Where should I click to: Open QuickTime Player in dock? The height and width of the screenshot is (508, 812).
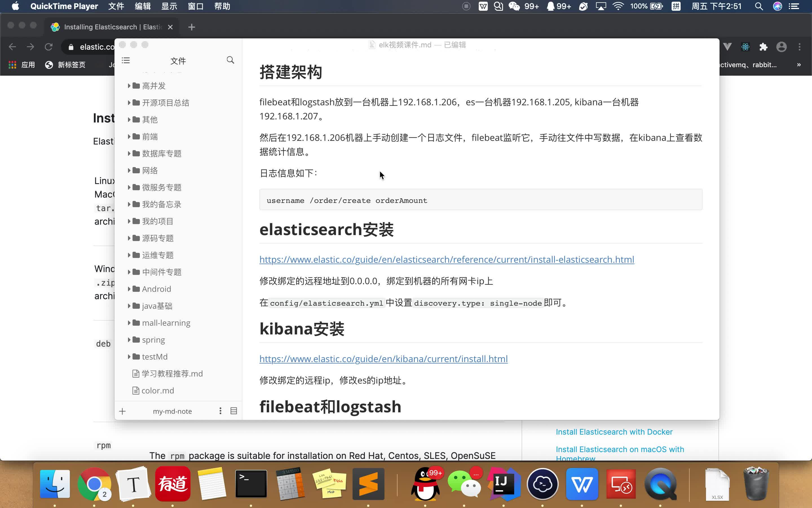[660, 484]
